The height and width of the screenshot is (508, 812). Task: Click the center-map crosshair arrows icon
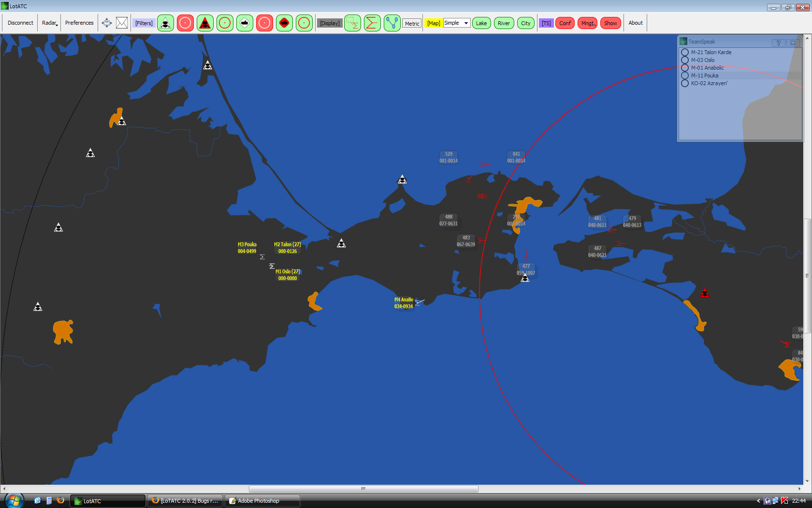point(107,23)
